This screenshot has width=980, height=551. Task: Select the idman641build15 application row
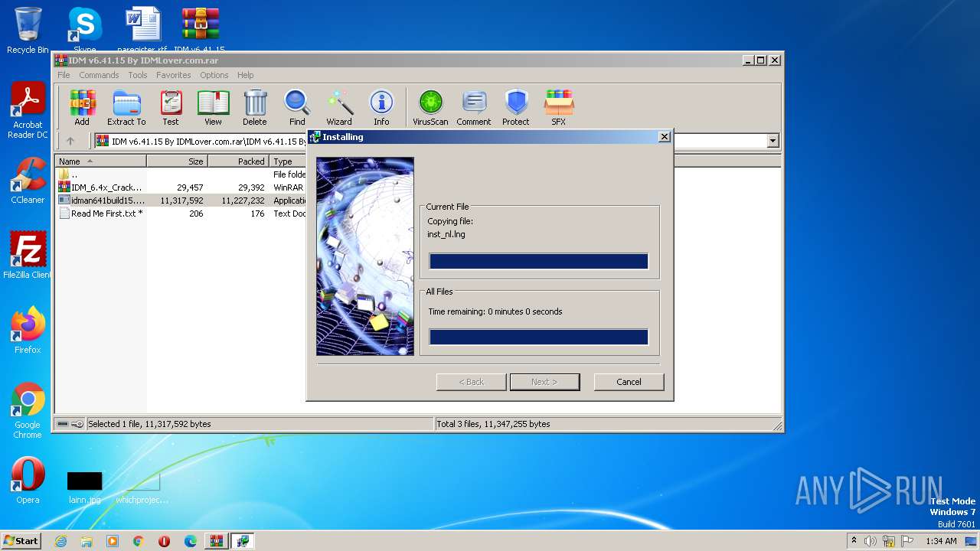(x=181, y=201)
